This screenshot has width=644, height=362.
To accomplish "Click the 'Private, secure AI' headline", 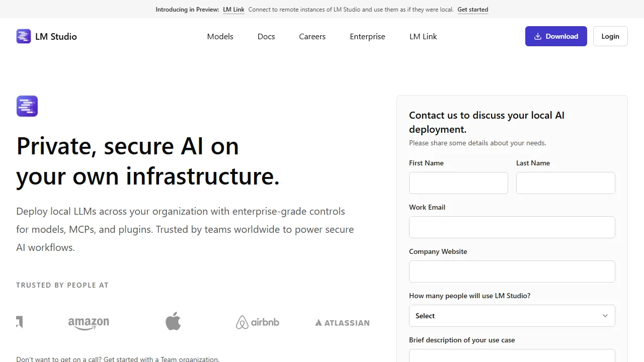I will (x=148, y=161).
